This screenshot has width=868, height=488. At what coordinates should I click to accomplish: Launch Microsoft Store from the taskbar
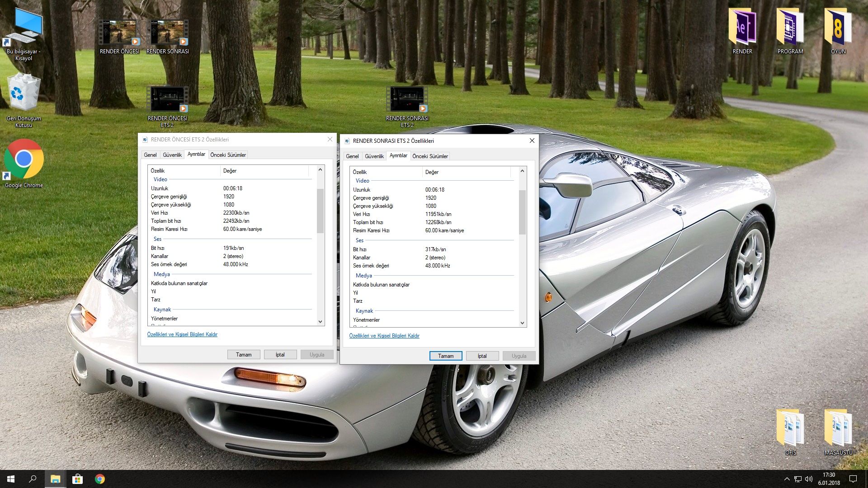click(x=77, y=479)
